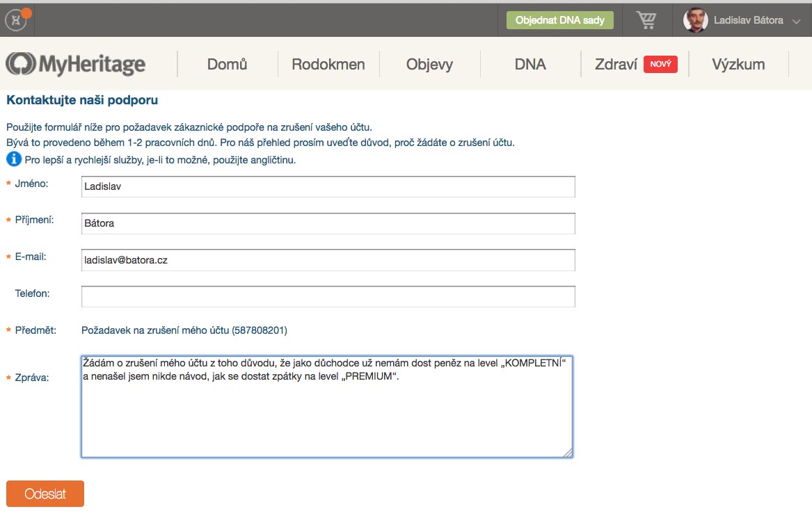Open the Domů menu item
The image size is (812, 525).
coord(227,64)
